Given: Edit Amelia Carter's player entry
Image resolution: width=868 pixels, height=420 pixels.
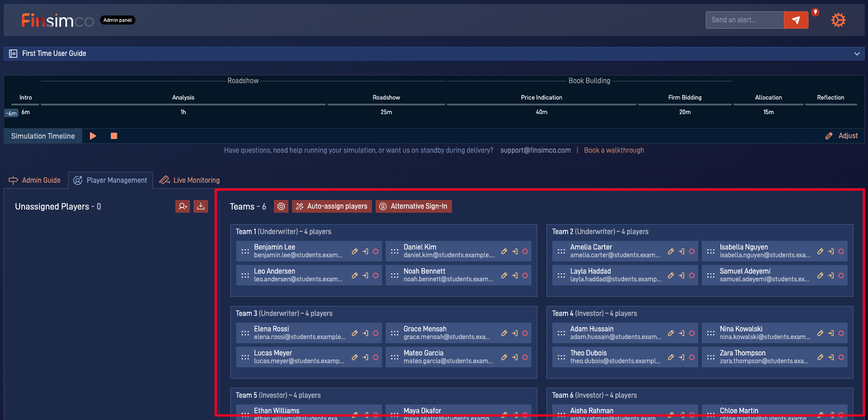Looking at the screenshot, I should 671,251.
